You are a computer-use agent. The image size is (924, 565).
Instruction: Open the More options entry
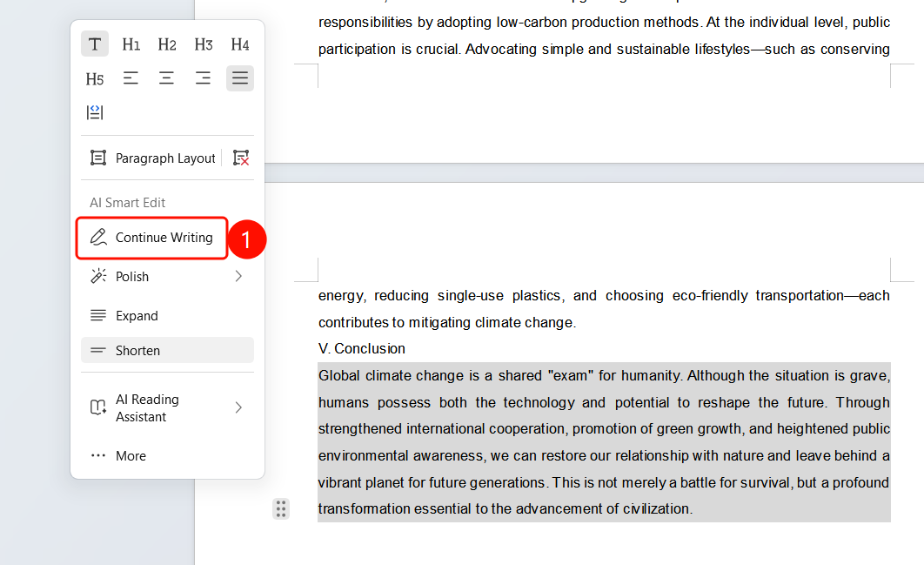(x=167, y=456)
